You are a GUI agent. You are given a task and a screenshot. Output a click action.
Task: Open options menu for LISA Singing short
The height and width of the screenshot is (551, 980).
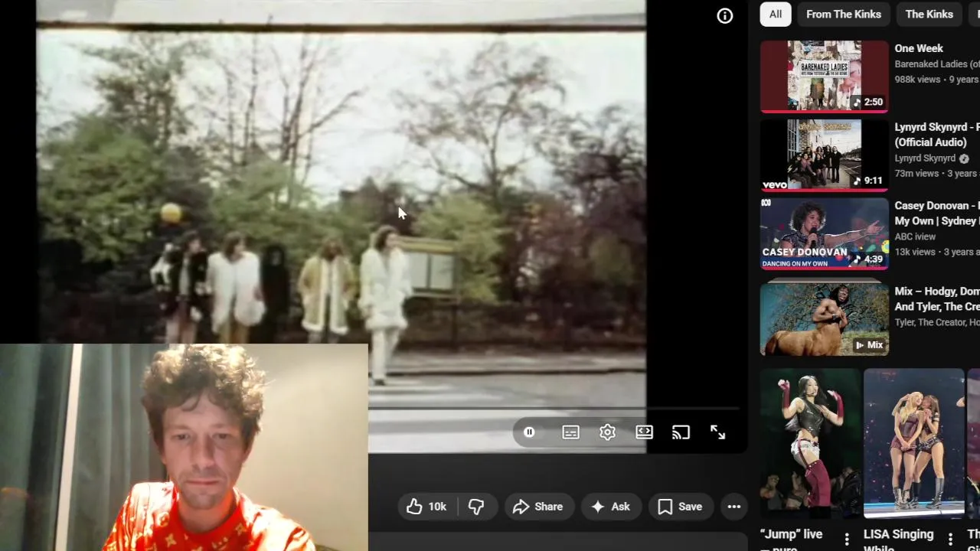click(950, 539)
